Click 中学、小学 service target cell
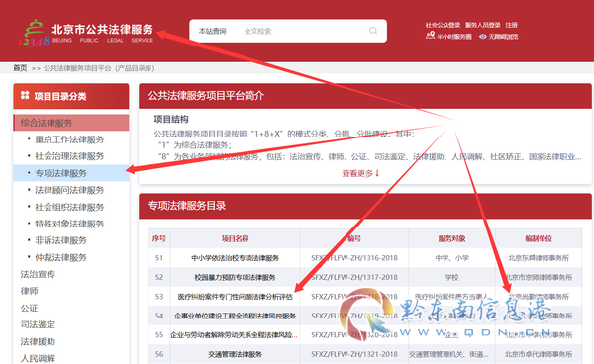The width and height of the screenshot is (594, 364). point(451,258)
